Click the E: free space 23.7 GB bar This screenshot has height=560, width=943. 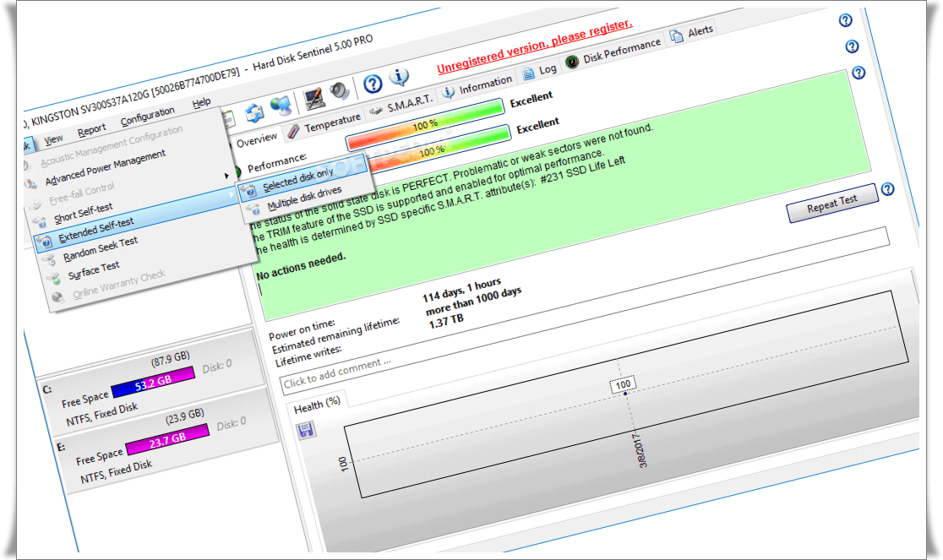[168, 438]
